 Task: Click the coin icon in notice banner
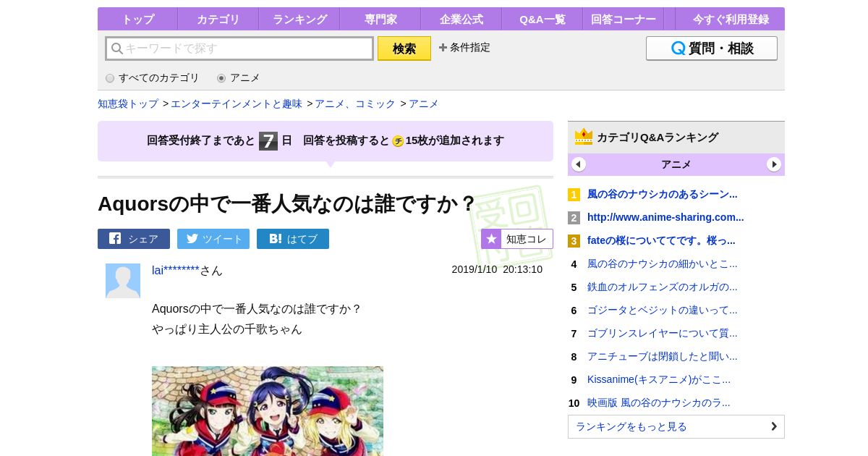pos(398,141)
